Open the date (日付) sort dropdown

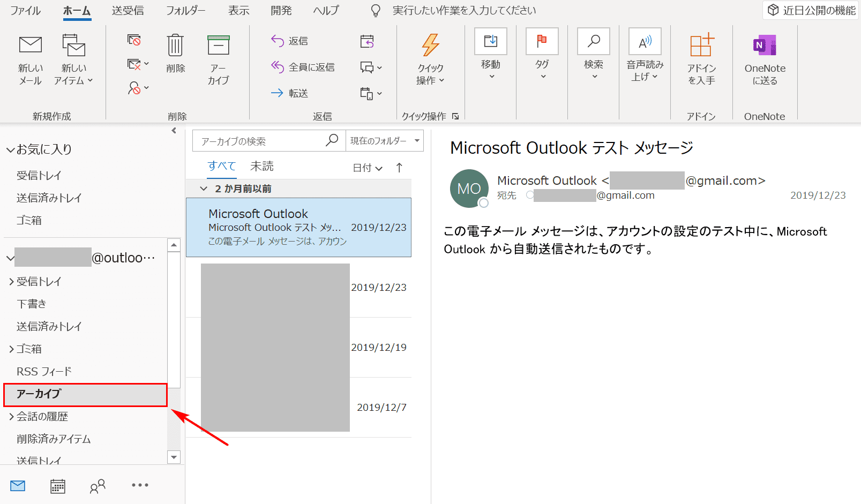(368, 168)
